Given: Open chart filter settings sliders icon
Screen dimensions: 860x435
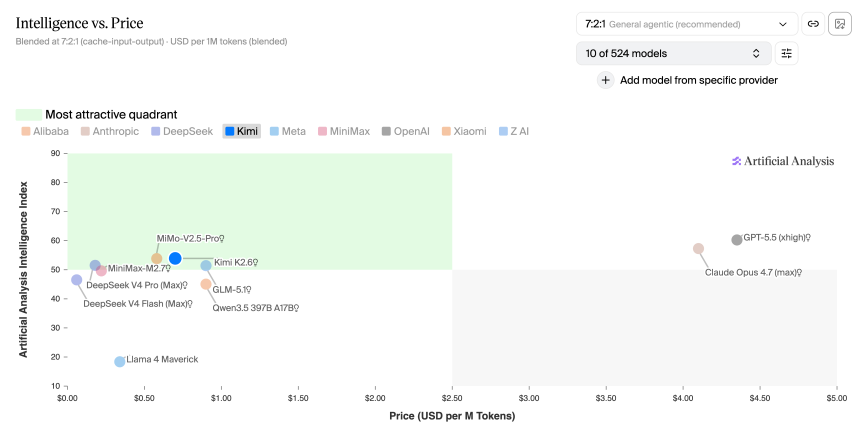Looking at the screenshot, I should pyautogui.click(x=787, y=53).
